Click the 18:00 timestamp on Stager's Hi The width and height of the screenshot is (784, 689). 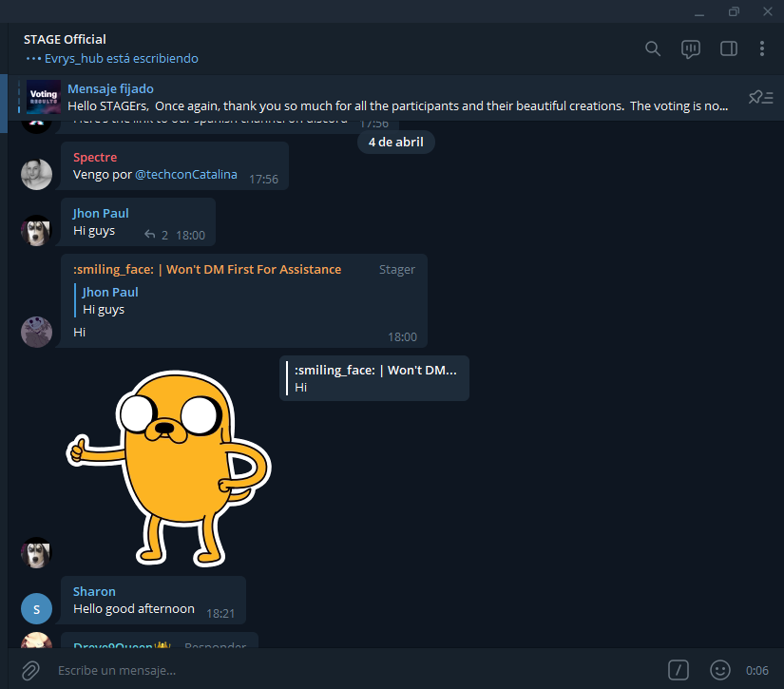(x=402, y=337)
